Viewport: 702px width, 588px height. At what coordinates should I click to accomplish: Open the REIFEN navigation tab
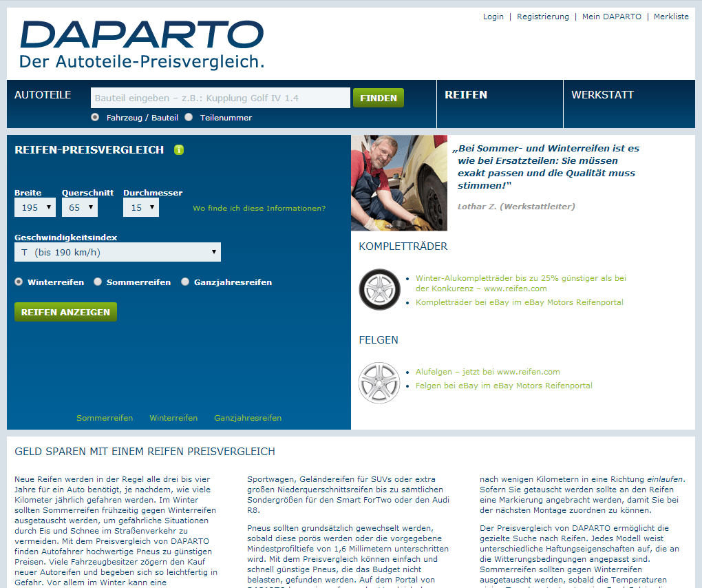pos(466,95)
